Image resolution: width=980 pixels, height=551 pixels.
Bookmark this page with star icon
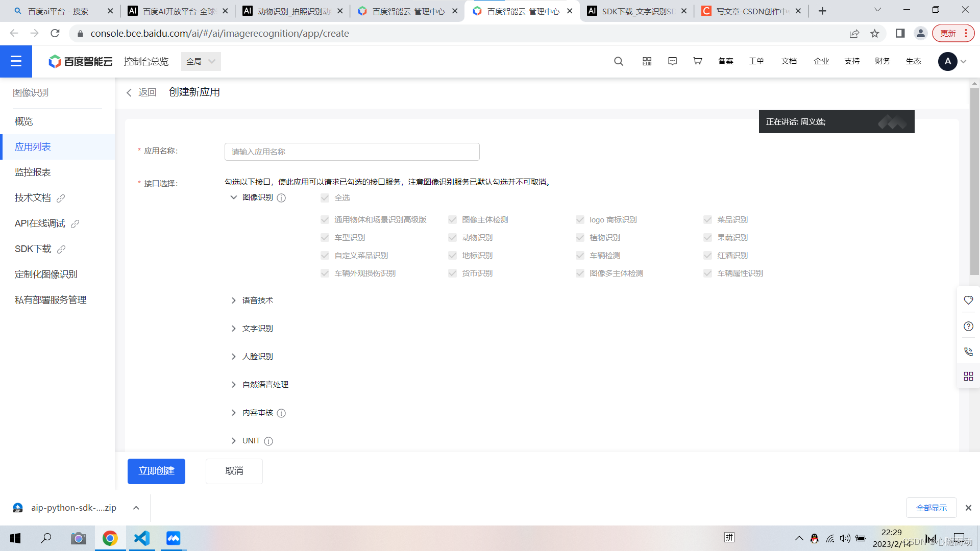pyautogui.click(x=875, y=33)
